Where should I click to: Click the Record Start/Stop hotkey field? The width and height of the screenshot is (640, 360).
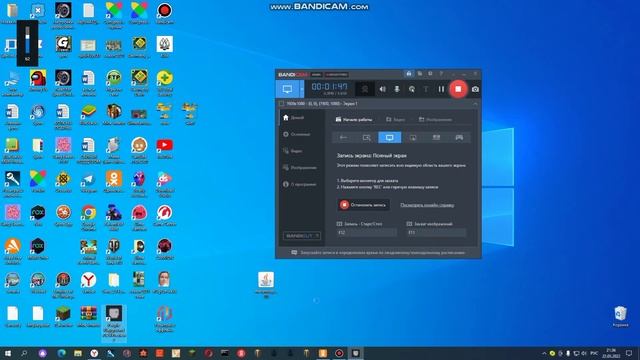pos(367,233)
